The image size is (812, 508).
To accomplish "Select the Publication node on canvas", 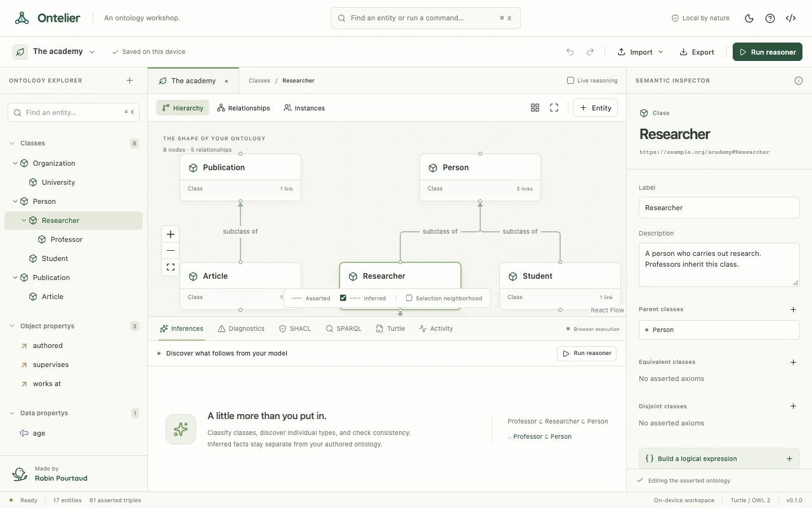I will click(240, 177).
